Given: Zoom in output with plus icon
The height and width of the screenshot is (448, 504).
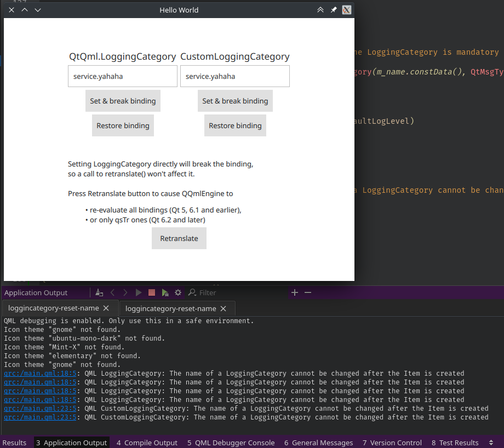Looking at the screenshot, I should [x=295, y=292].
